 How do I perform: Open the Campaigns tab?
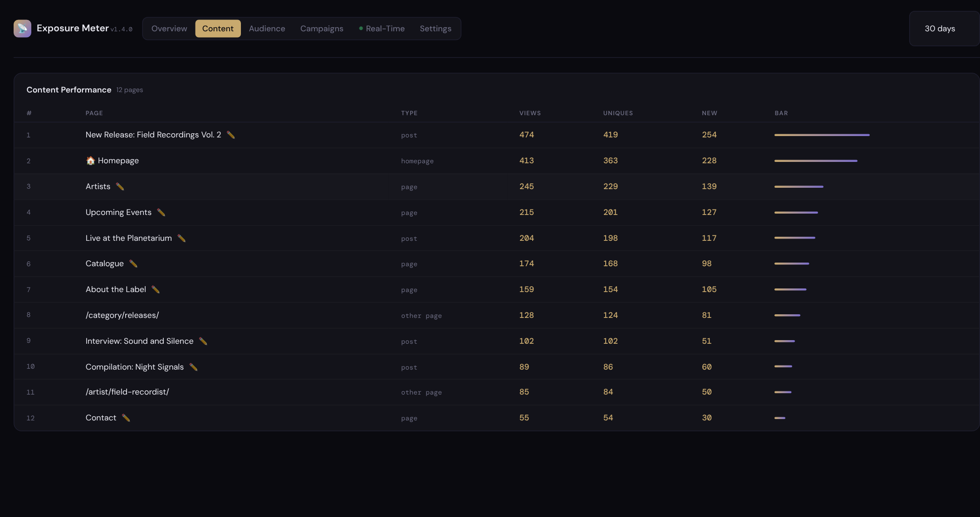[x=322, y=29]
